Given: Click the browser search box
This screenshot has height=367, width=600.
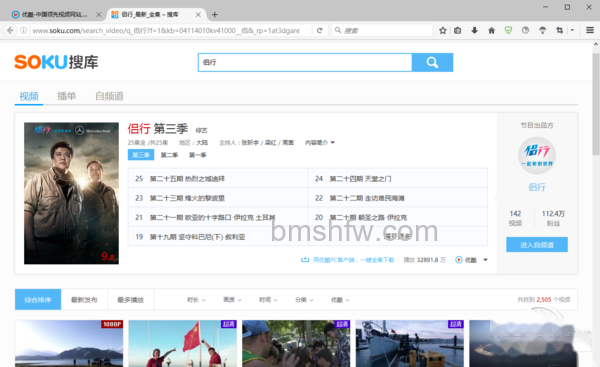Looking at the screenshot, I should coord(382,30).
